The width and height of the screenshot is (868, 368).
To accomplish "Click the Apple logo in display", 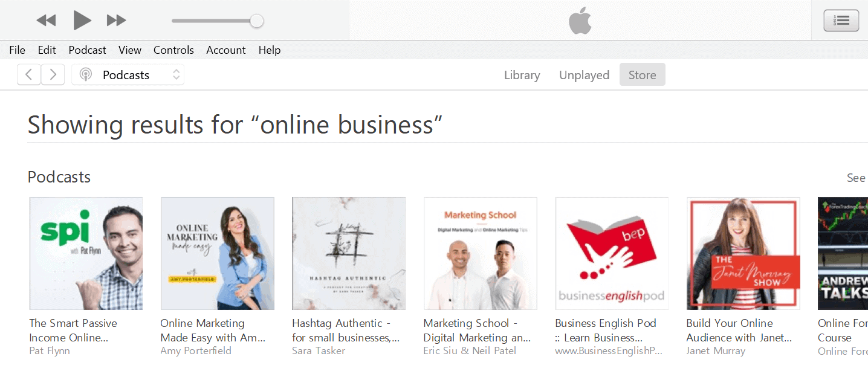I will click(580, 21).
